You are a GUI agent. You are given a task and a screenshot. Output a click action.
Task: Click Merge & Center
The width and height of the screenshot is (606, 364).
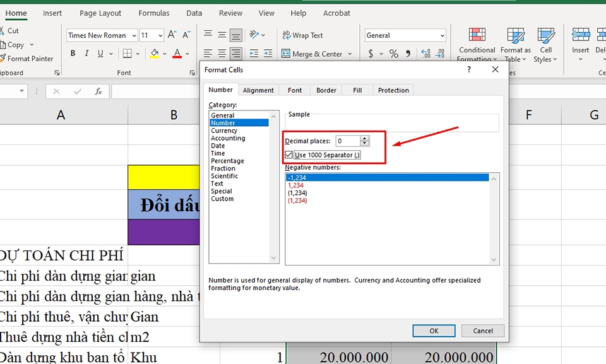point(312,54)
